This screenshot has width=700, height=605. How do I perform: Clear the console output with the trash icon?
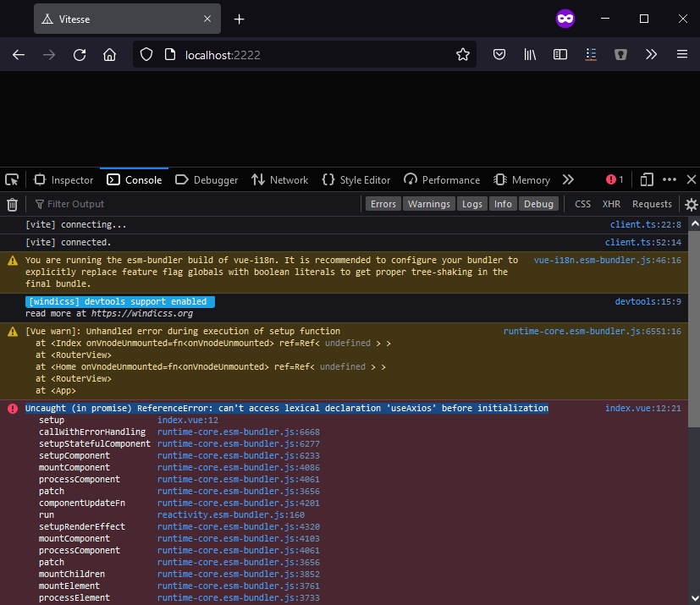click(12, 203)
